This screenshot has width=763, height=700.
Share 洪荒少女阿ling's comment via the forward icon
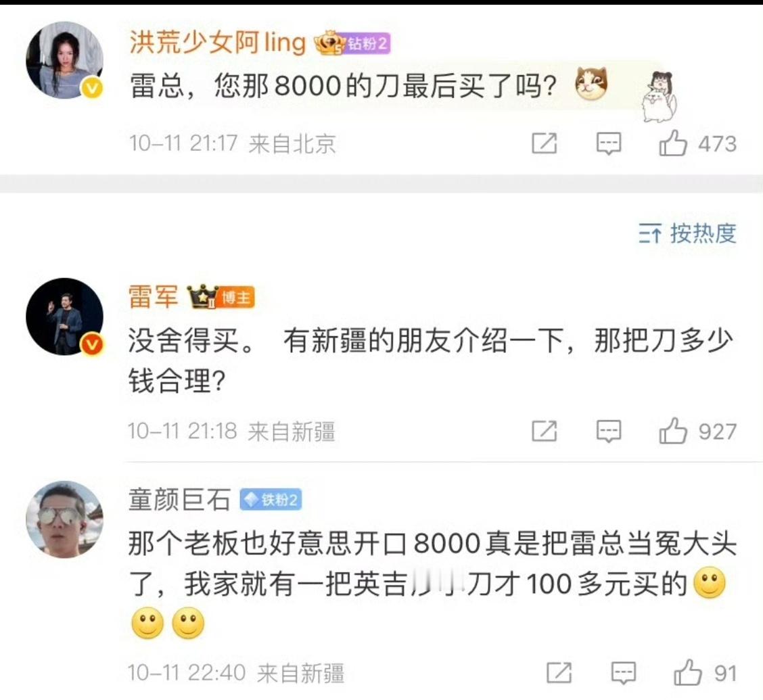click(545, 143)
